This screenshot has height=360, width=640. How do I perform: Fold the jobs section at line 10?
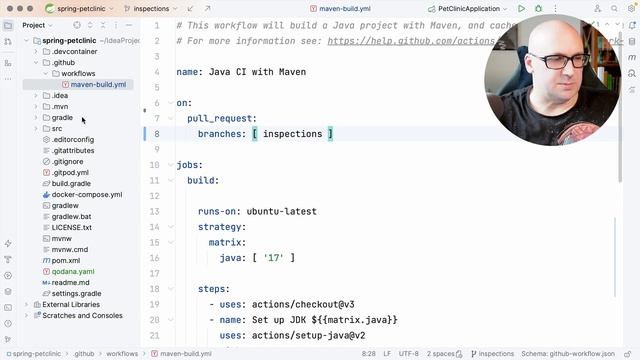click(x=171, y=165)
